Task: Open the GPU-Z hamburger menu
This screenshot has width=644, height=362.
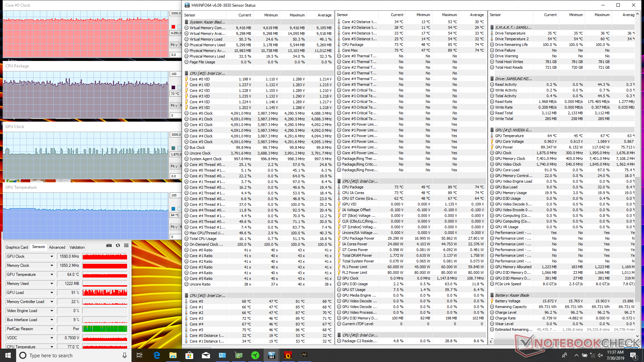Action: tap(126, 246)
